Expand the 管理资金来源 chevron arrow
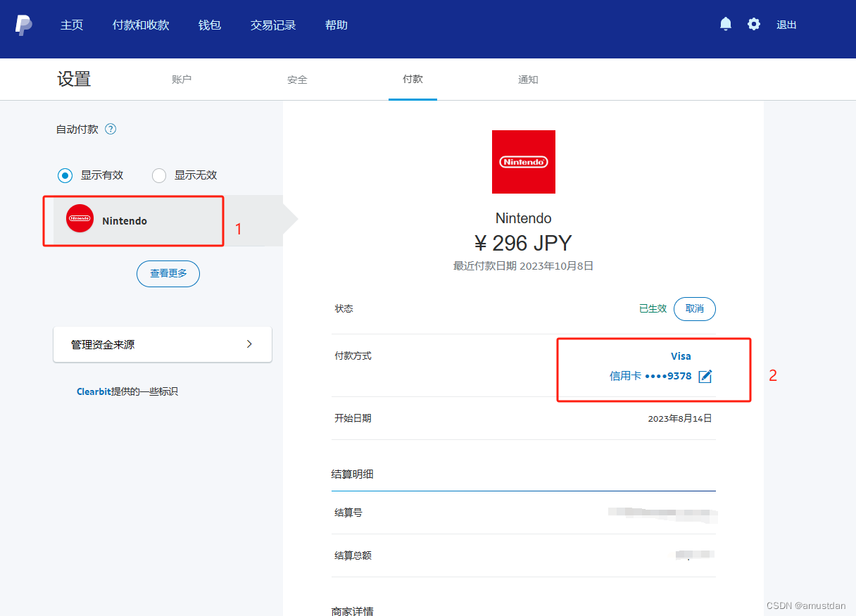Screen dimensions: 856x616 (x=249, y=344)
